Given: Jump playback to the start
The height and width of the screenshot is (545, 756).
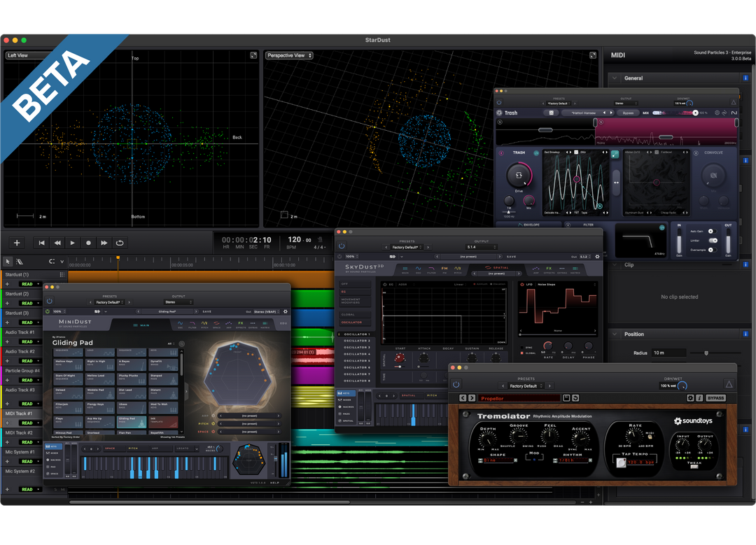Looking at the screenshot, I should click(42, 243).
